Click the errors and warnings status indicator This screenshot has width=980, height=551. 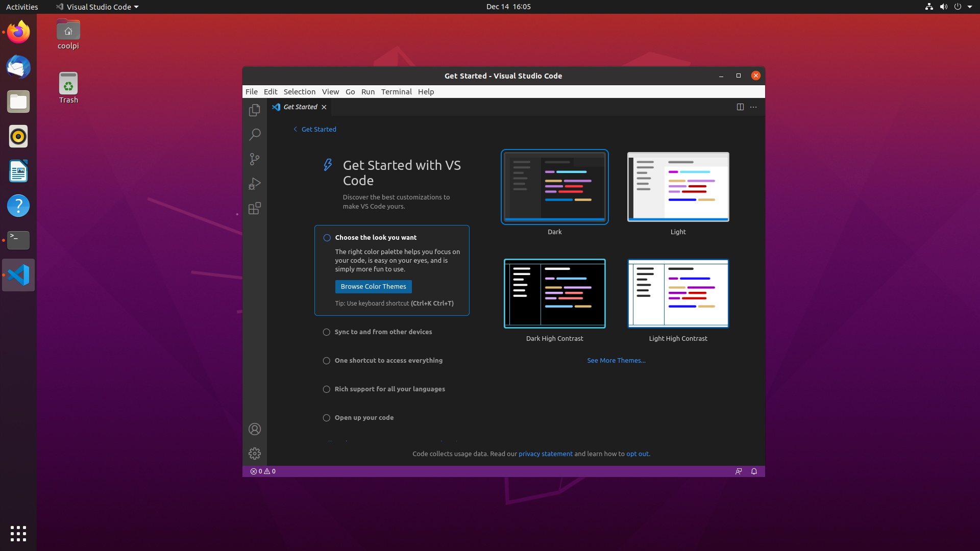pyautogui.click(x=262, y=471)
